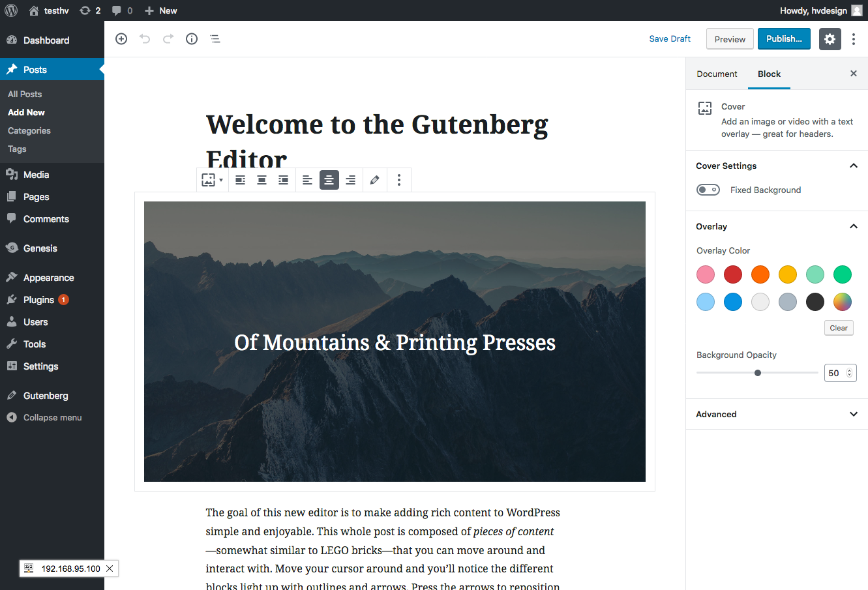Open the comments bubble showing 0

(122, 10)
